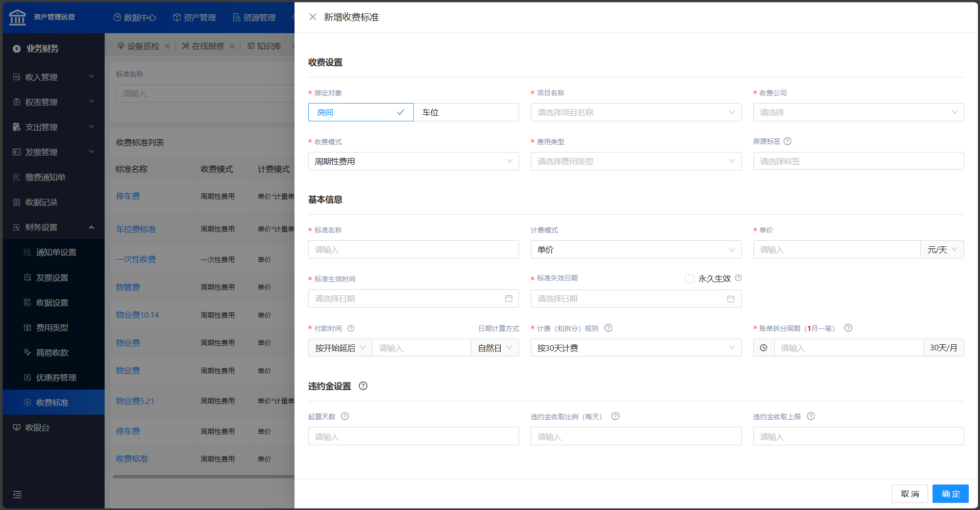Click help icon beside 违约金设置 heading
980x510 pixels.
(x=363, y=386)
